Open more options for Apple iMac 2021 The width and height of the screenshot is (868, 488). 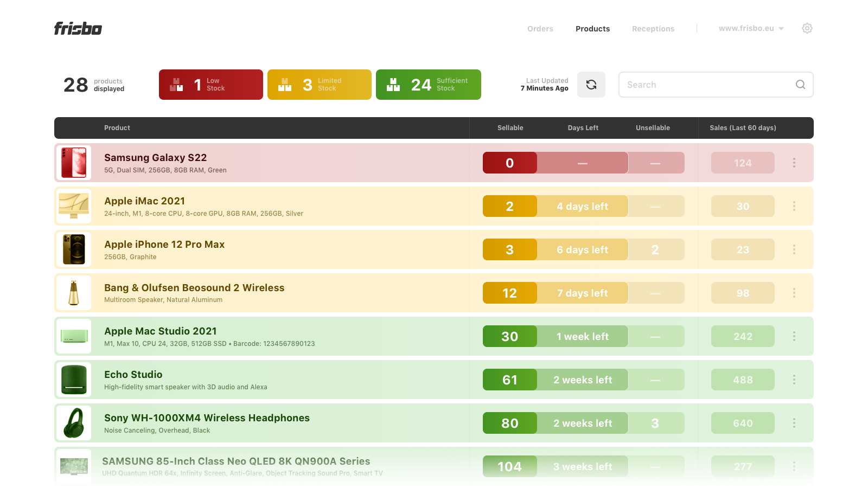pos(794,206)
